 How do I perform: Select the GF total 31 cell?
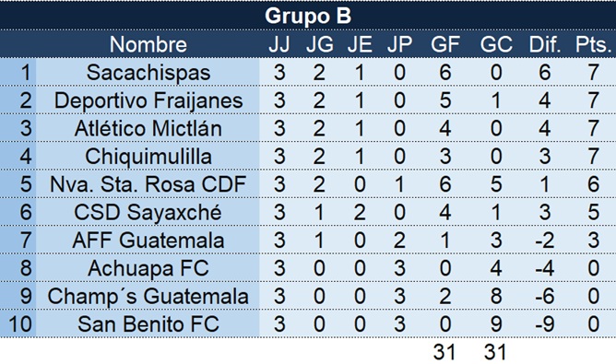pyautogui.click(x=444, y=352)
